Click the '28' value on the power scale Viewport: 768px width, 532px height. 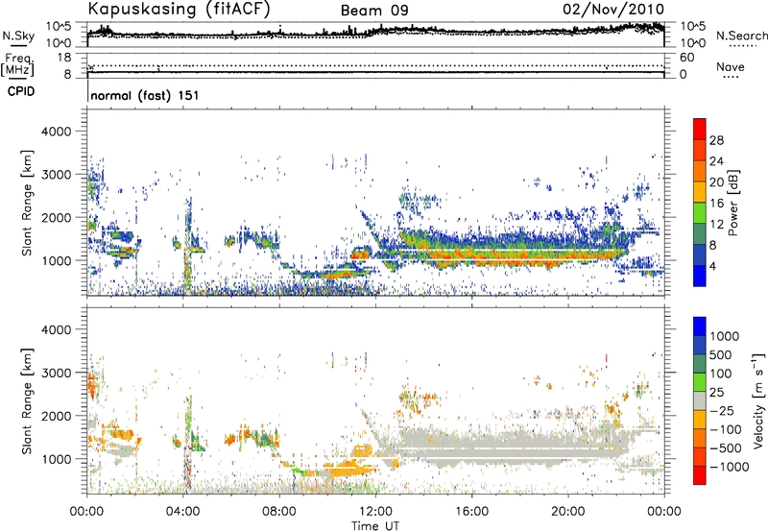[x=716, y=140]
